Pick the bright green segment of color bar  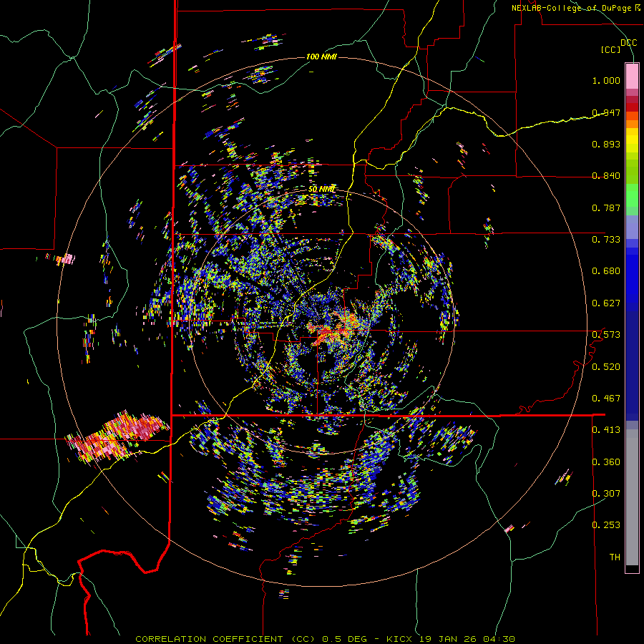click(x=632, y=196)
